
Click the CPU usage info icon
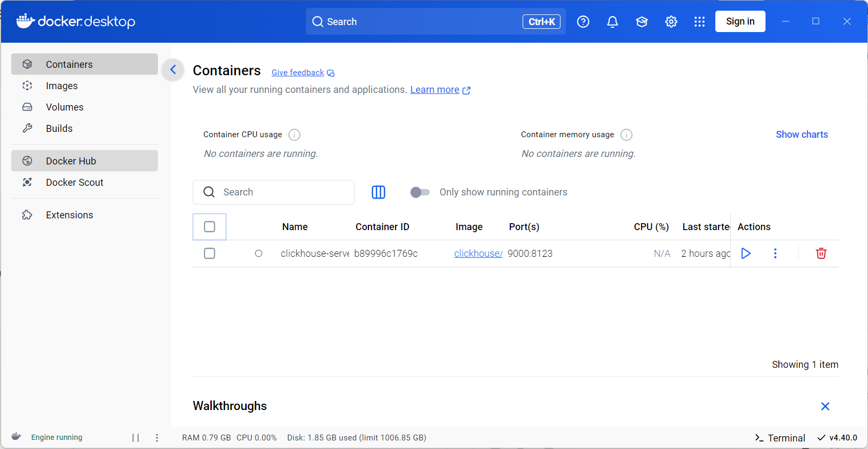294,135
